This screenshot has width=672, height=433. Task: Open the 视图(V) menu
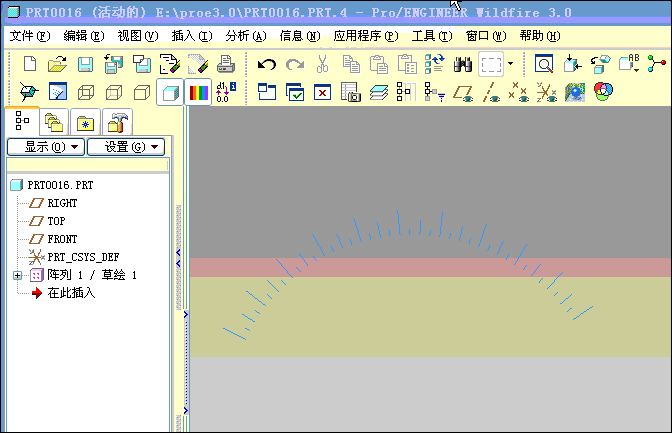(138, 36)
